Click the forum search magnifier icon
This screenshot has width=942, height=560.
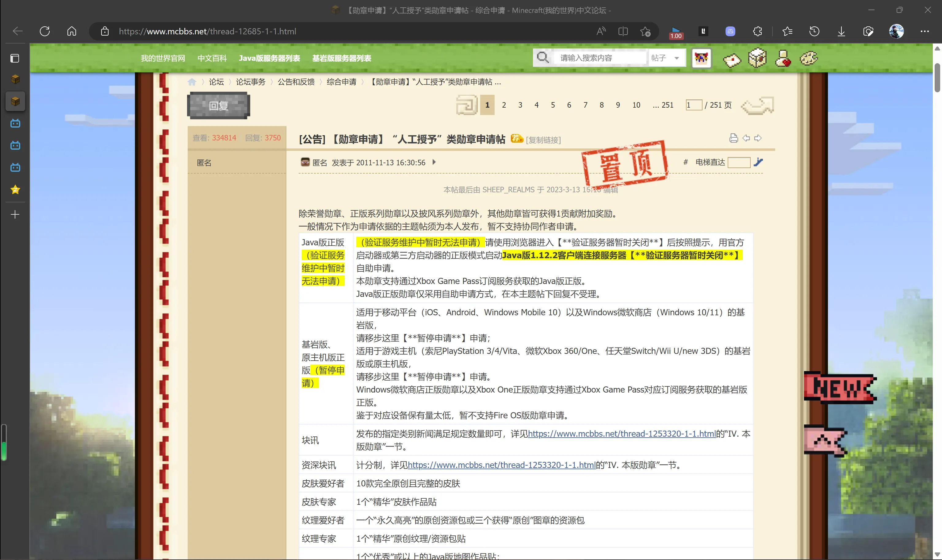(x=542, y=58)
